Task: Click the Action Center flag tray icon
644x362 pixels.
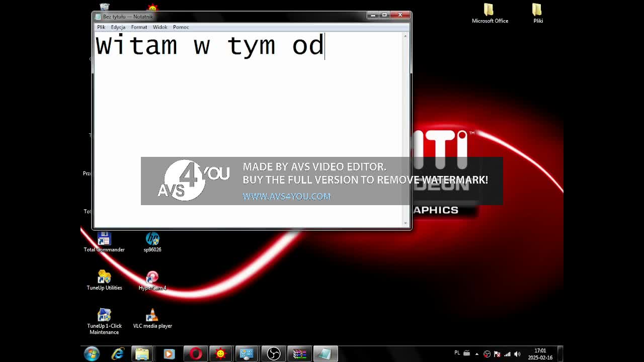Action: click(x=497, y=354)
